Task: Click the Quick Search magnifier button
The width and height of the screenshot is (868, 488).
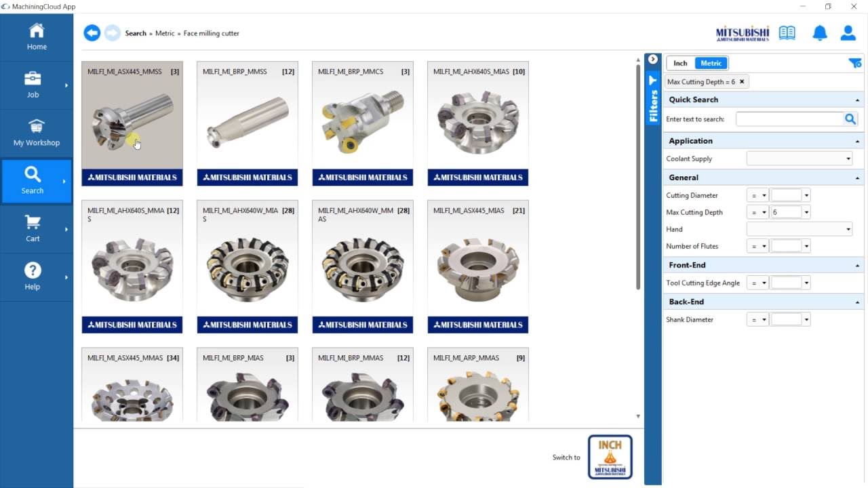Action: tap(850, 119)
